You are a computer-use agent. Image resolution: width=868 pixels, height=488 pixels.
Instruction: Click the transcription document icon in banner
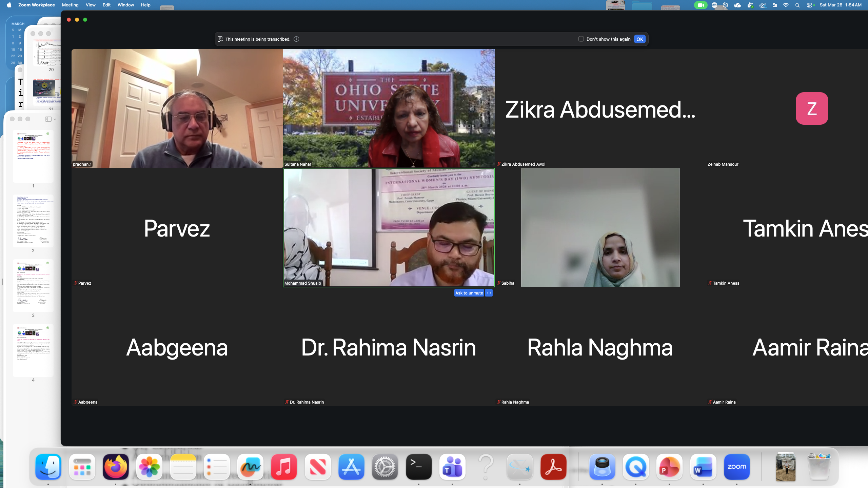point(220,39)
